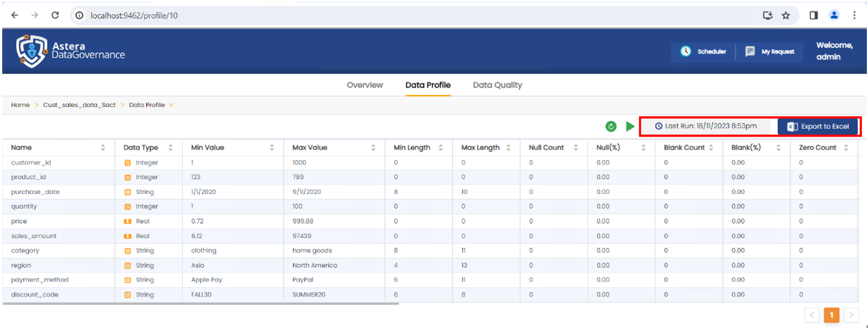Image resolution: width=868 pixels, height=328 pixels.
Task: Click the Export to Excel button
Action: [818, 126]
